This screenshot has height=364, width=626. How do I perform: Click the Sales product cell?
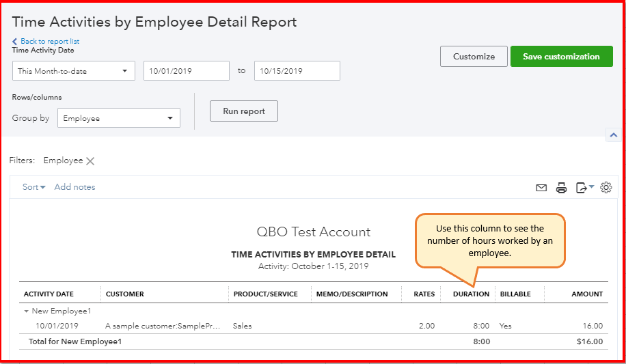(x=243, y=326)
